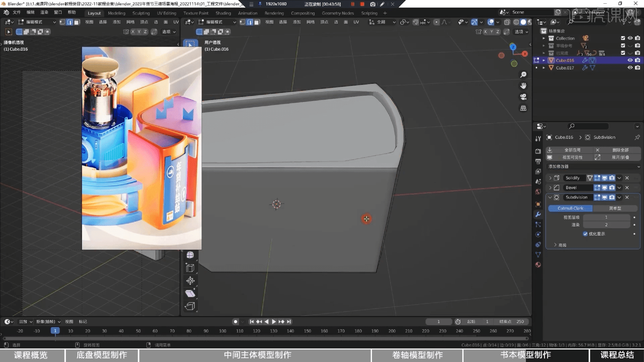Open the Modifier properties wrench tab
This screenshot has width=644, height=362.
(x=538, y=215)
